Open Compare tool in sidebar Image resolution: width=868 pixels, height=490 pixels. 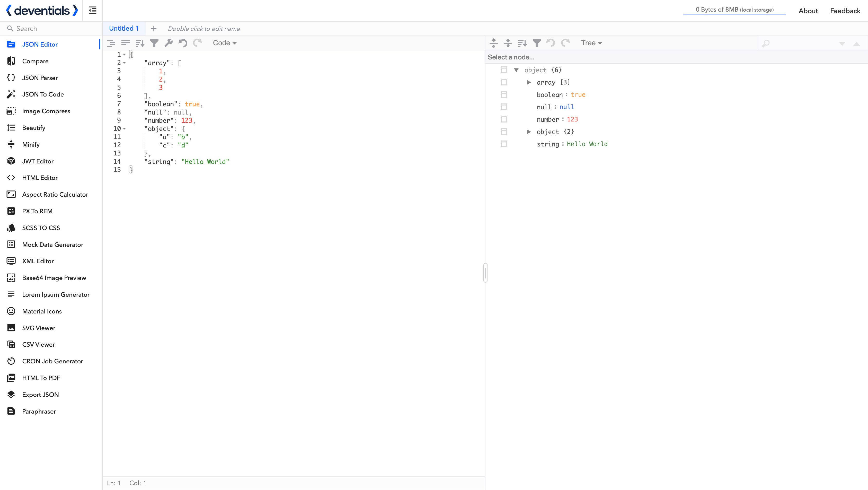point(51,61)
